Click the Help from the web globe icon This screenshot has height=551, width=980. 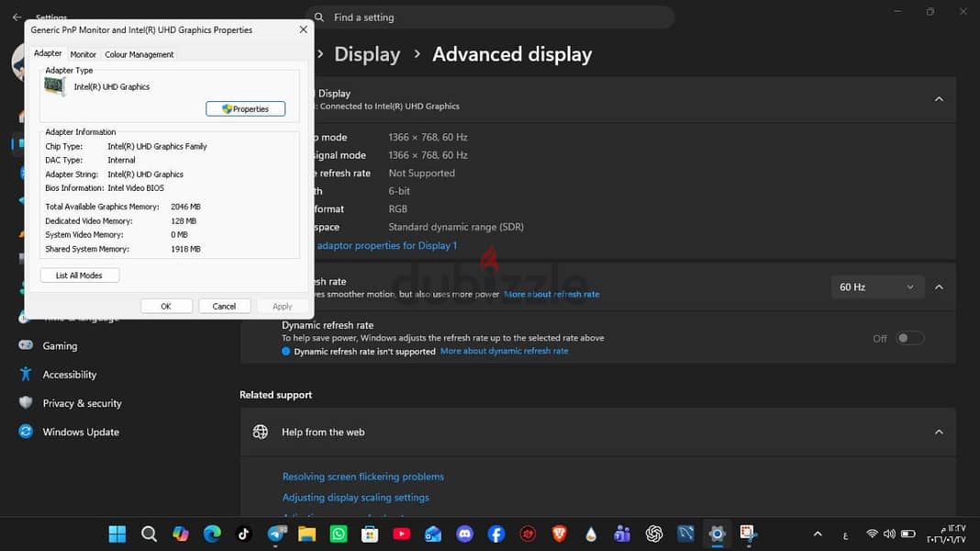pos(260,433)
